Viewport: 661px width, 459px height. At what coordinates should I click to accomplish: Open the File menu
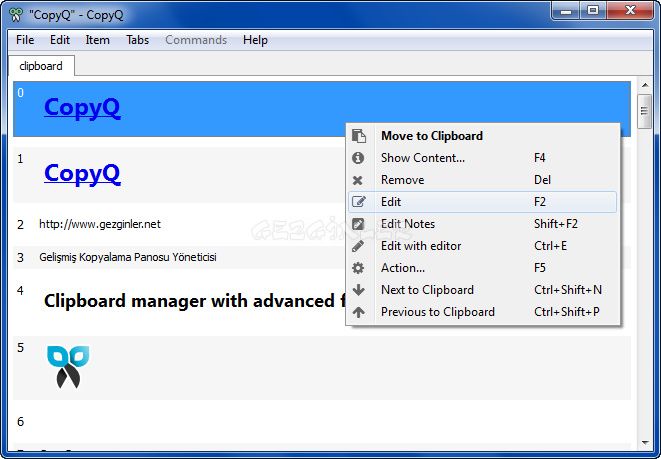[25, 40]
